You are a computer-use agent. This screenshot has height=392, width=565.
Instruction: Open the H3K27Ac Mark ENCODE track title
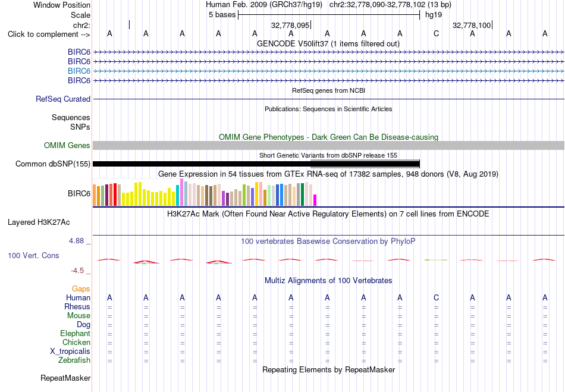328,214
